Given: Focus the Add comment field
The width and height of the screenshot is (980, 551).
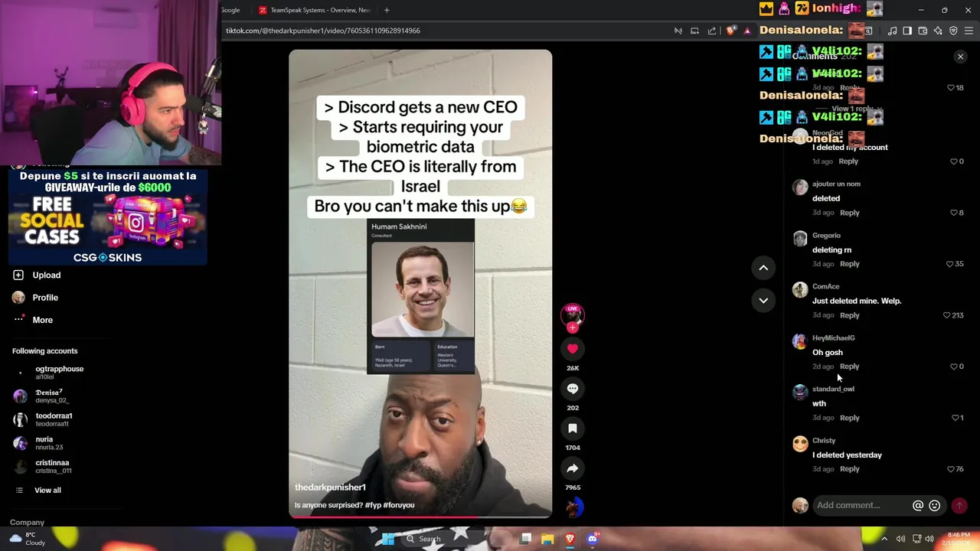Looking at the screenshot, I should 861,505.
